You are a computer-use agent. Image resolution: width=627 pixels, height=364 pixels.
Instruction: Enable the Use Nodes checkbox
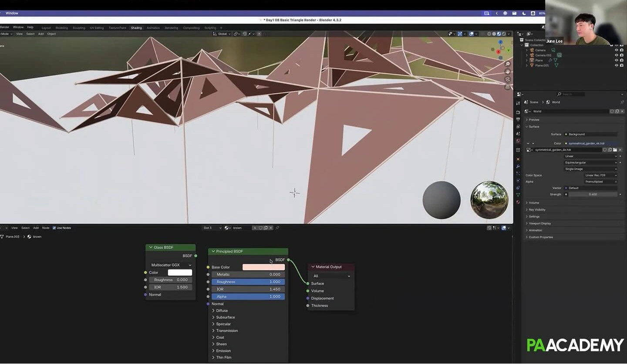[x=54, y=227]
